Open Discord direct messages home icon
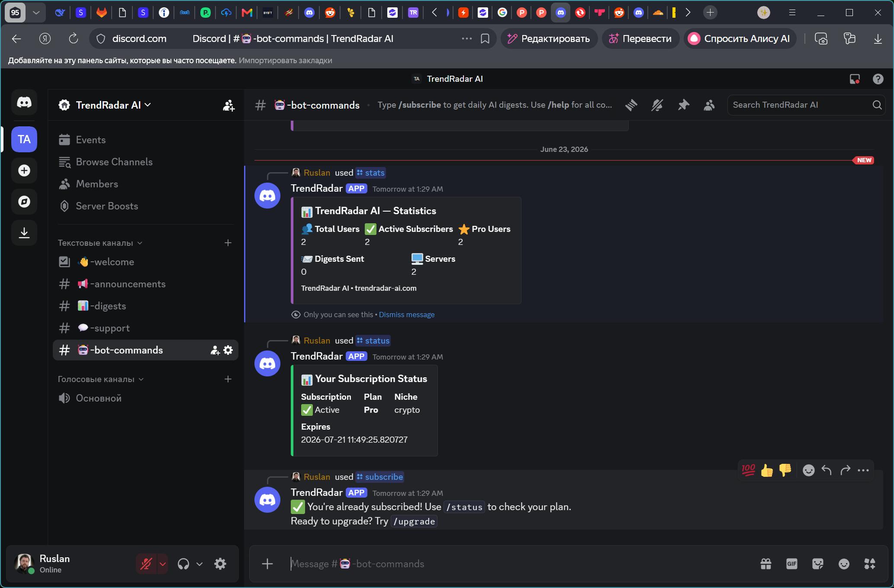This screenshot has width=894, height=588. pyautogui.click(x=24, y=103)
